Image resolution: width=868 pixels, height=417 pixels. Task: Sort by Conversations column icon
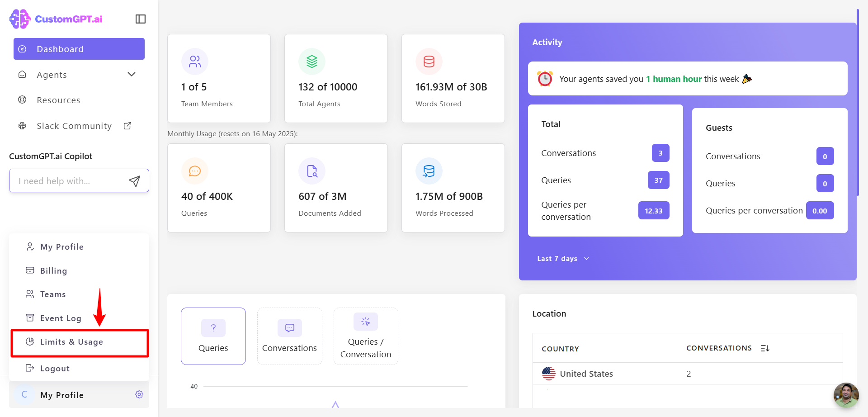[x=765, y=348]
